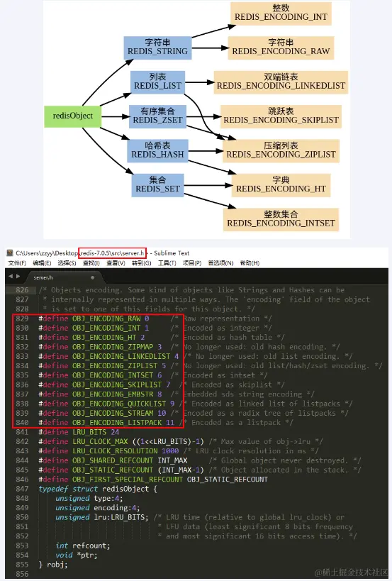This screenshot has width=392, height=581.
Task: Open the 项目(P) menu
Action: pyautogui.click(x=192, y=263)
